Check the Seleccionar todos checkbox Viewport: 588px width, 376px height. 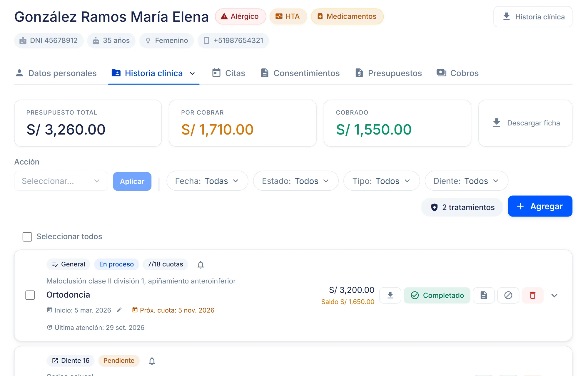27,237
